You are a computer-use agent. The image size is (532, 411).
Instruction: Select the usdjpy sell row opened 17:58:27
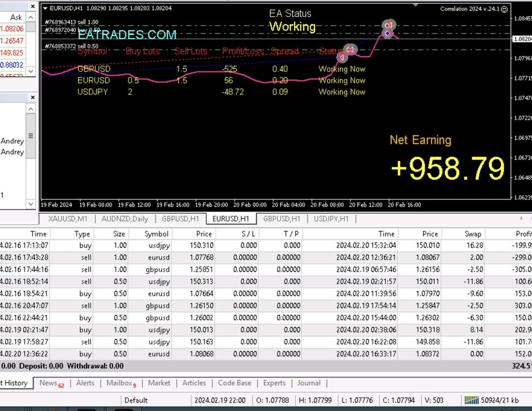266,342
